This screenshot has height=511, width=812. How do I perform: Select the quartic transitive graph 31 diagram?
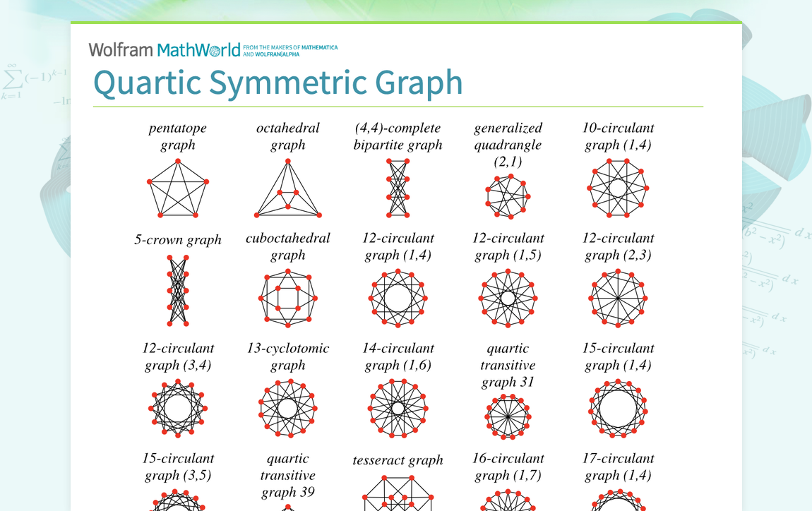[x=508, y=416]
